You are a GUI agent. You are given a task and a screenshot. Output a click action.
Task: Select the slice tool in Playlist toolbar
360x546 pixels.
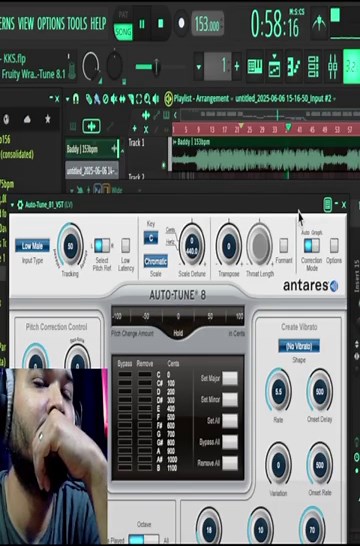pyautogui.click(x=131, y=99)
